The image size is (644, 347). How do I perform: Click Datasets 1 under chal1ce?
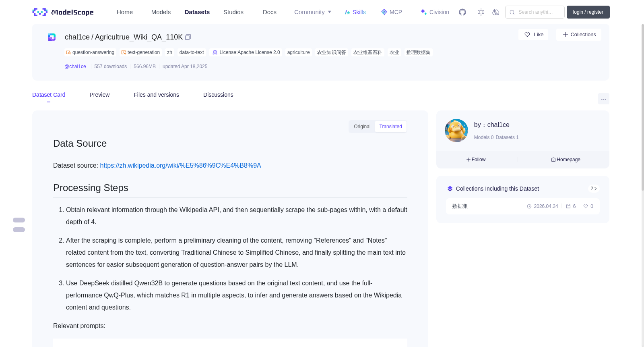click(x=507, y=137)
